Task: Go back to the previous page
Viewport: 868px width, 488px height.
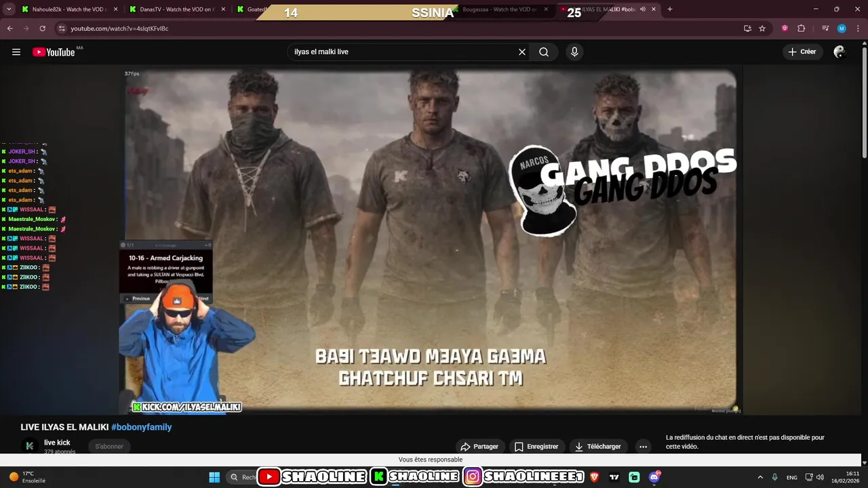Action: 10,28
